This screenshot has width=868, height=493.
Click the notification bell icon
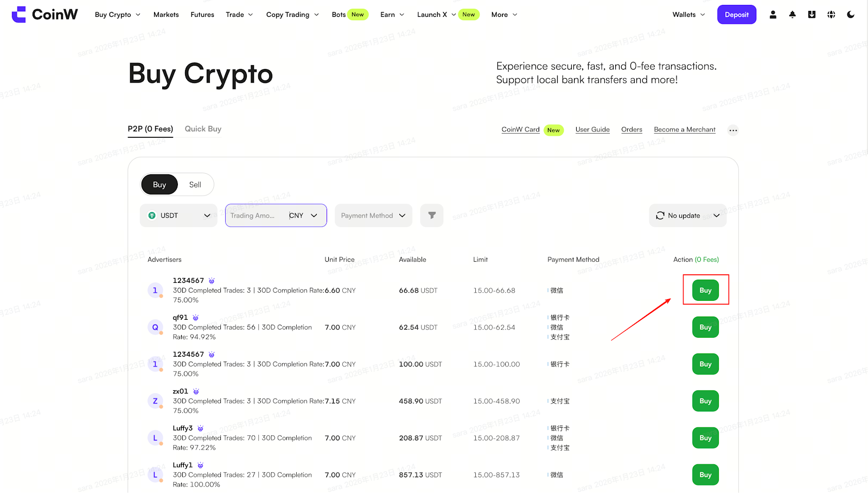792,15
